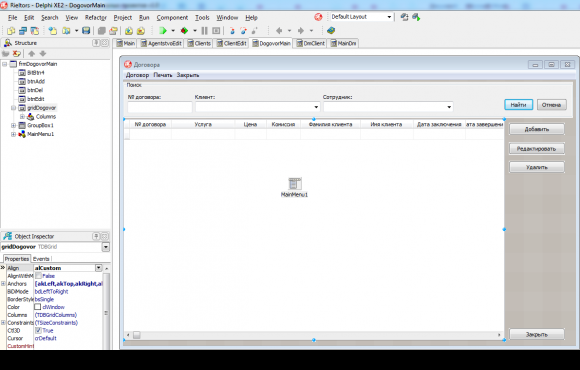The height and width of the screenshot is (370, 580).
Task: Click the Pause icon in toolbar
Action: [204, 31]
